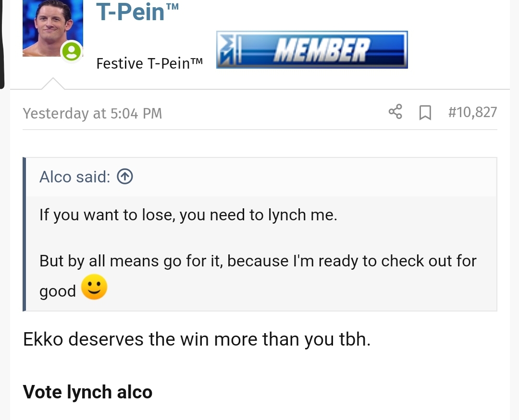This screenshot has height=420, width=519.
Task: Click the quoted word "good" beside the smiley
Action: 58,291
